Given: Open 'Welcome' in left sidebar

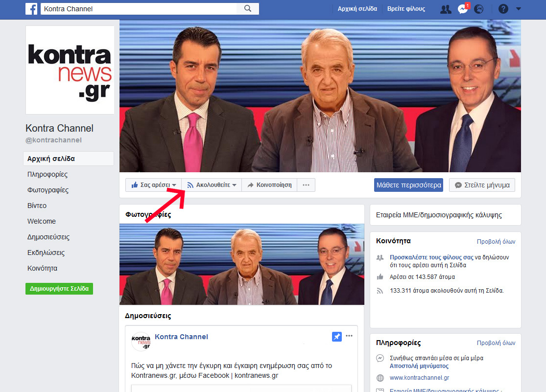Looking at the screenshot, I should pos(42,221).
